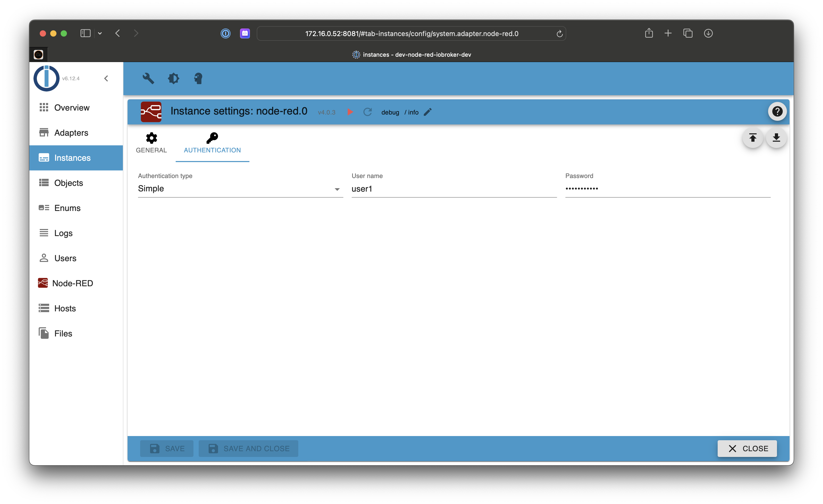823x504 pixels.
Task: Open the browser share icon
Action: click(649, 33)
